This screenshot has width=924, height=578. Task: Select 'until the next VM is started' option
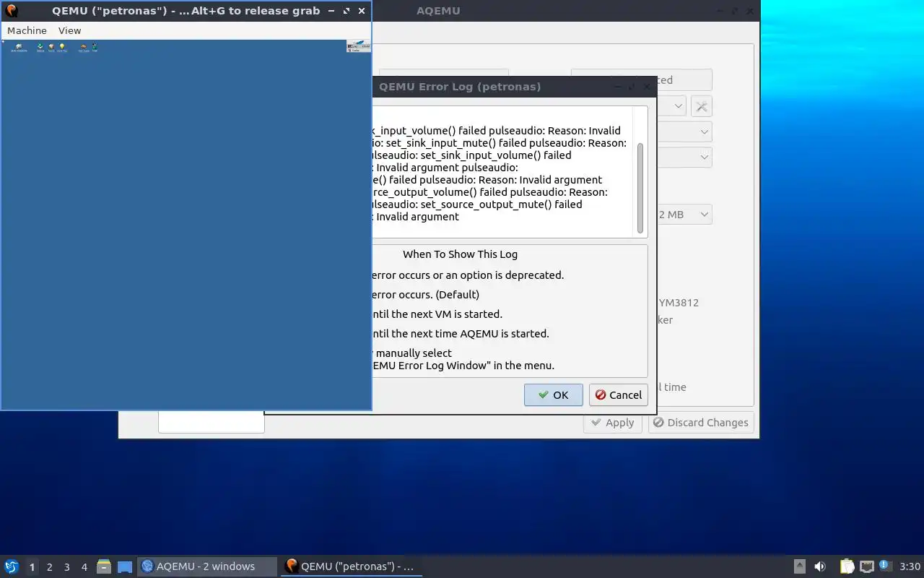click(437, 314)
